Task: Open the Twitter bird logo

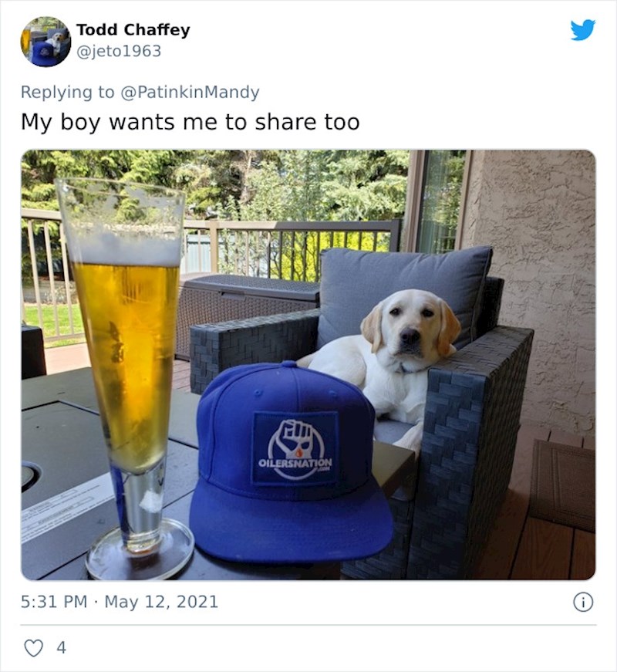Action: coord(582,30)
